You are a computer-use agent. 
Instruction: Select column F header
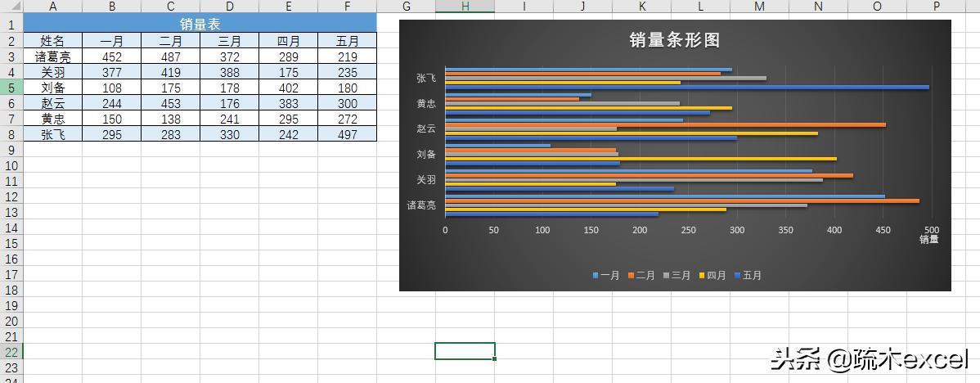pos(348,7)
